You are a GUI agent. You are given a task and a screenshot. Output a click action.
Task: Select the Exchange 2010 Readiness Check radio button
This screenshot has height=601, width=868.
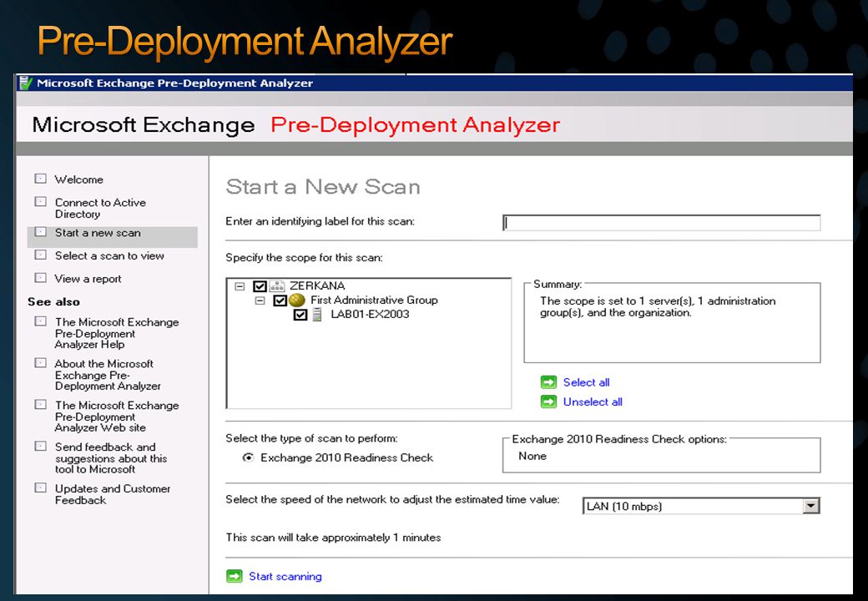[249, 457]
